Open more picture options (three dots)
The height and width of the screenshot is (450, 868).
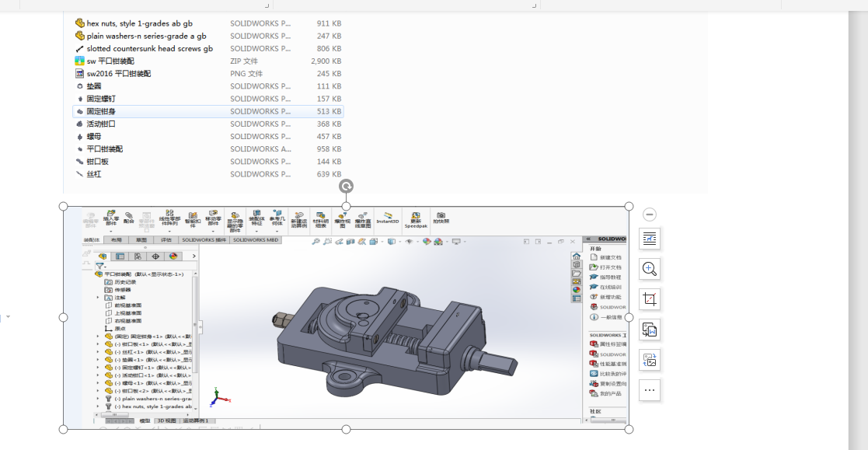(x=650, y=390)
